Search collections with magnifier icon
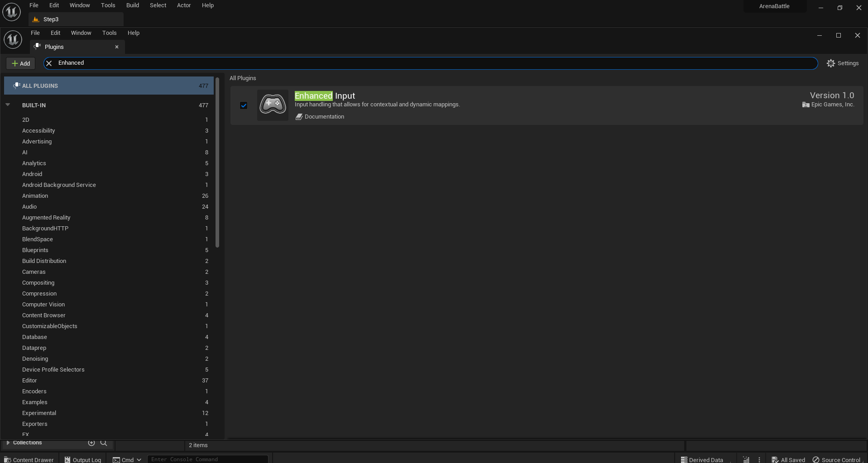 click(104, 443)
